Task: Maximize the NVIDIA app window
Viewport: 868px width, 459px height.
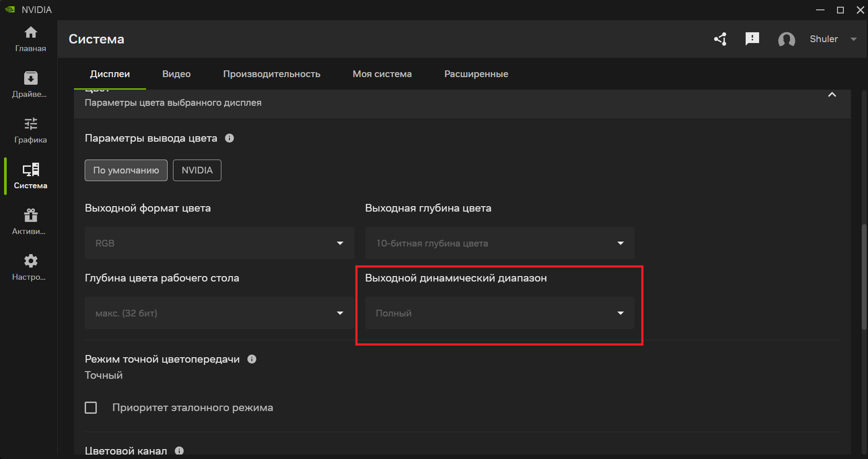Action: click(x=840, y=10)
